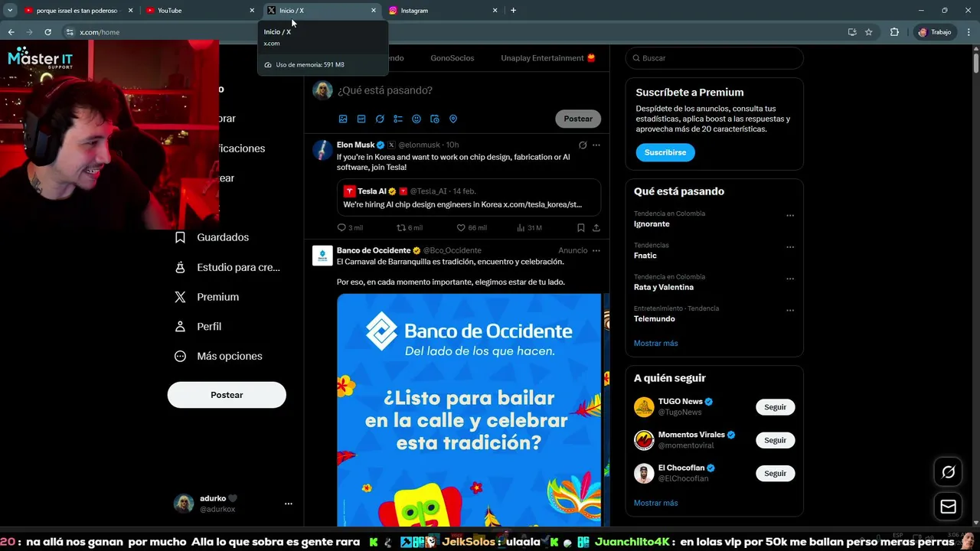Open options for Rata y Valentina trend
The height and width of the screenshot is (551, 980).
pyautogui.click(x=790, y=279)
